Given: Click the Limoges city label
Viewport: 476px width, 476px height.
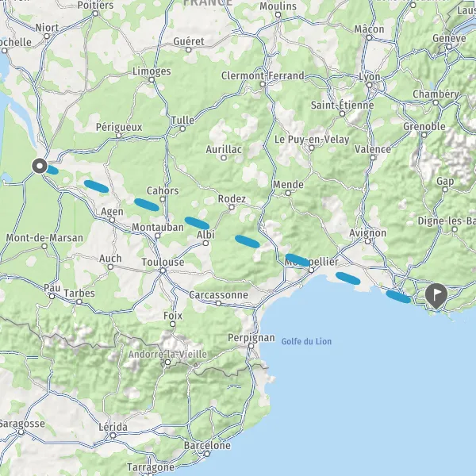Looking at the screenshot, I should click(x=152, y=71).
